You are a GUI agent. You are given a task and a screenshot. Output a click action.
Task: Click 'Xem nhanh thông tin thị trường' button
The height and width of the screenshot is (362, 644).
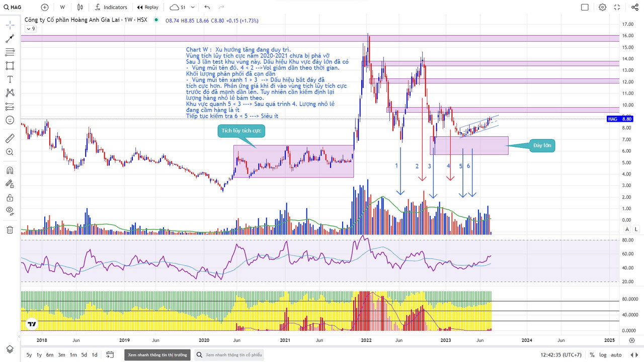[x=157, y=355]
